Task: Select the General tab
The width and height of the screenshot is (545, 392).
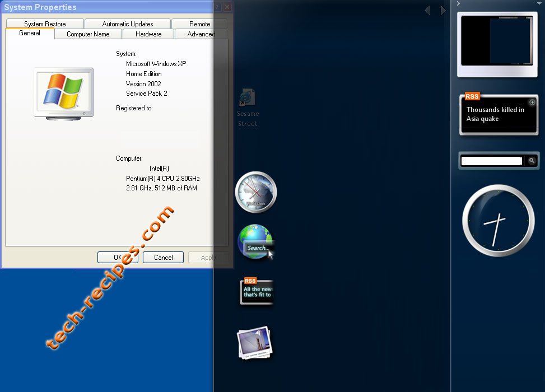Action: [x=30, y=34]
